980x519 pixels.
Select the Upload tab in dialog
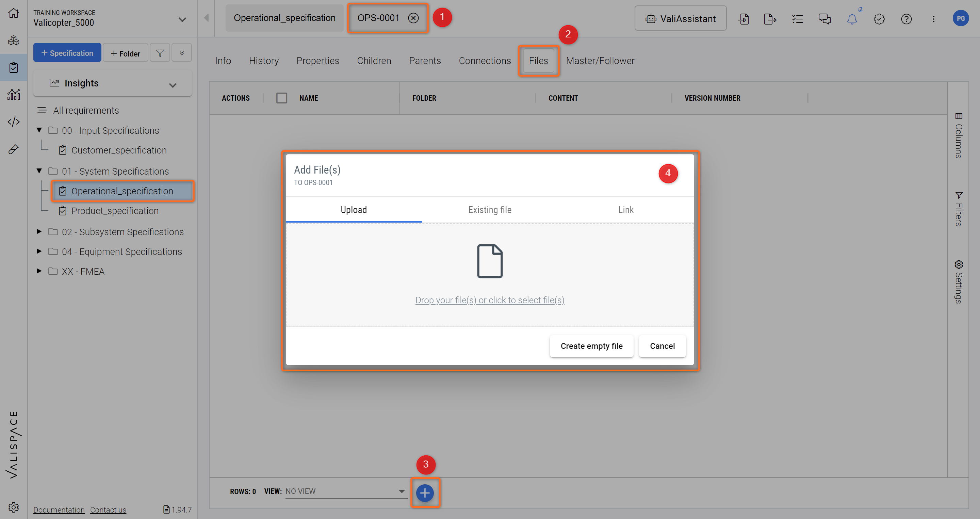(354, 210)
